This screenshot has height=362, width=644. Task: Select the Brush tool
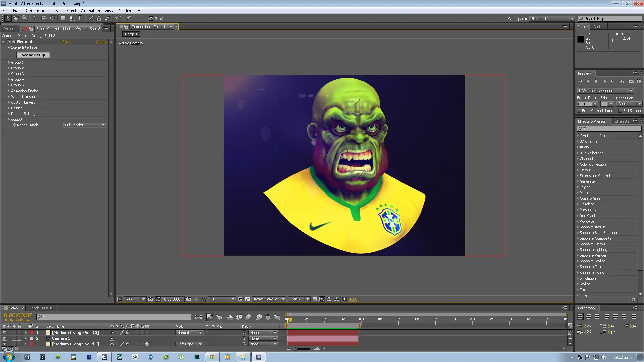[91, 18]
